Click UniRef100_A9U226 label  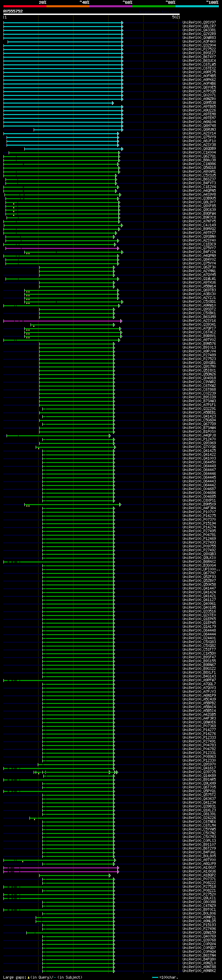click(x=199, y=110)
